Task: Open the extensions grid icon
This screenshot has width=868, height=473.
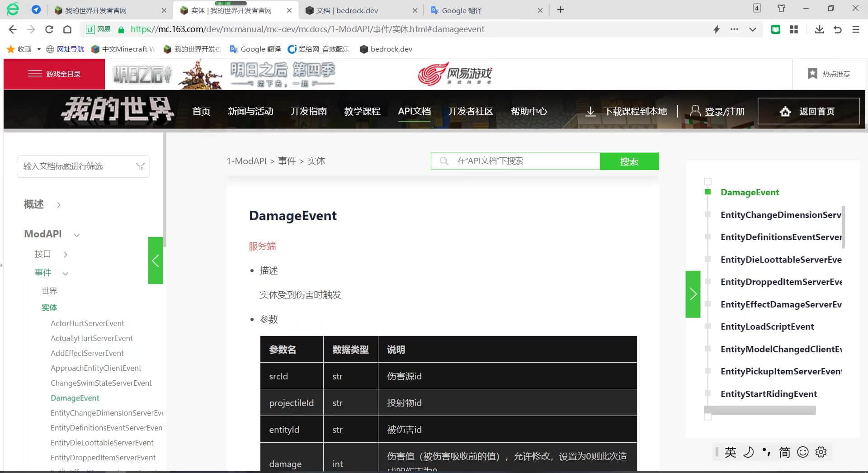Action: click(794, 29)
